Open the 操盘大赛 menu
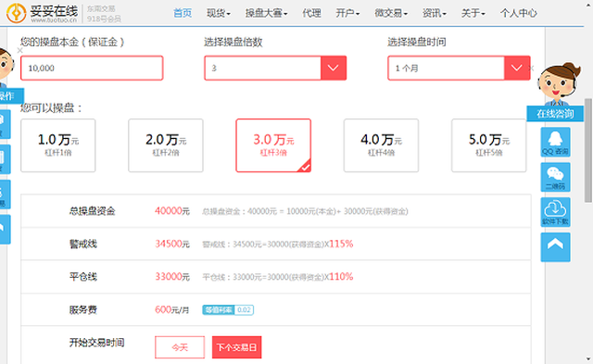 coord(266,13)
